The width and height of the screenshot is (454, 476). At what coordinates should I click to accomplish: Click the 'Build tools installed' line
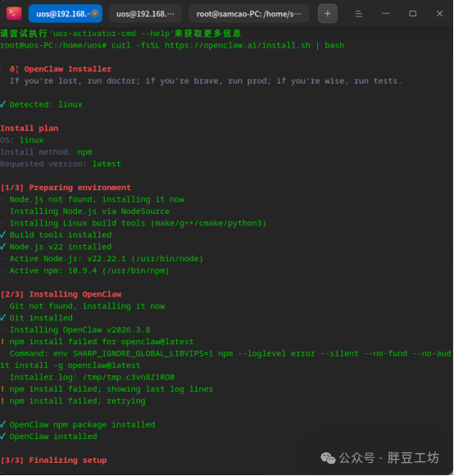(56, 234)
